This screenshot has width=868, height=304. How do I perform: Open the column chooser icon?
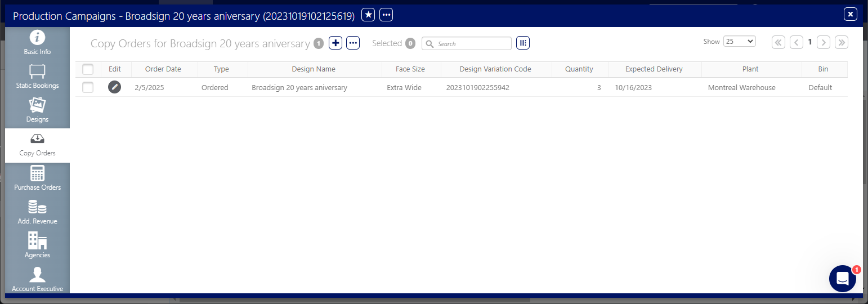pos(523,43)
